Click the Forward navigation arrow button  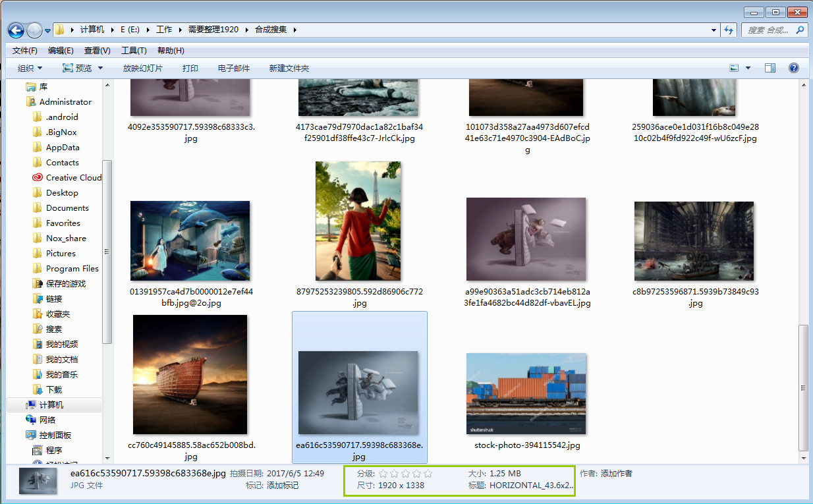(x=34, y=30)
